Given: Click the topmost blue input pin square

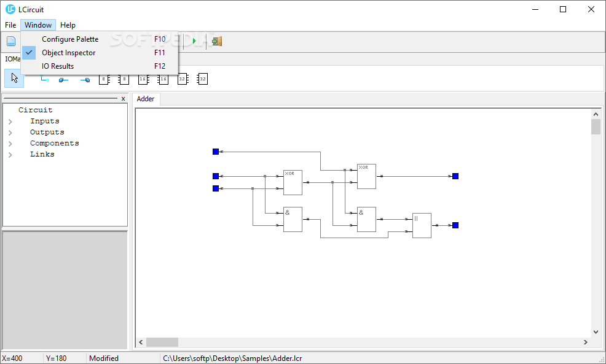Looking at the screenshot, I should 216,152.
